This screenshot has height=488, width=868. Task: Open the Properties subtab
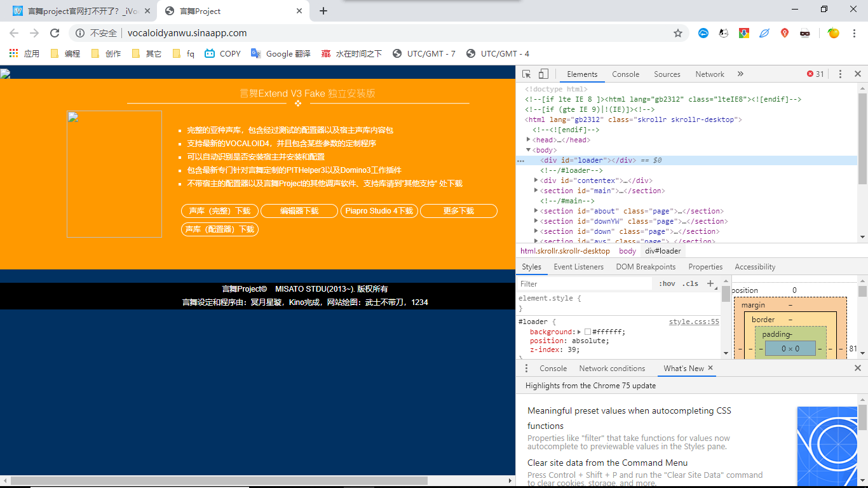[705, 267]
